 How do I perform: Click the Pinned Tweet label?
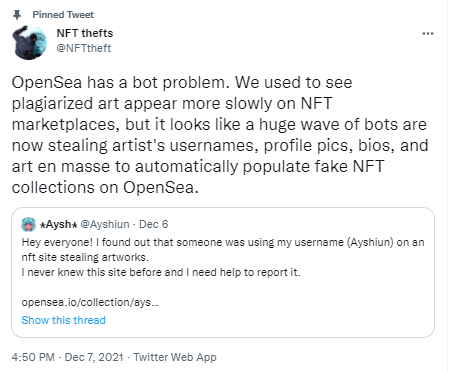[x=63, y=15]
